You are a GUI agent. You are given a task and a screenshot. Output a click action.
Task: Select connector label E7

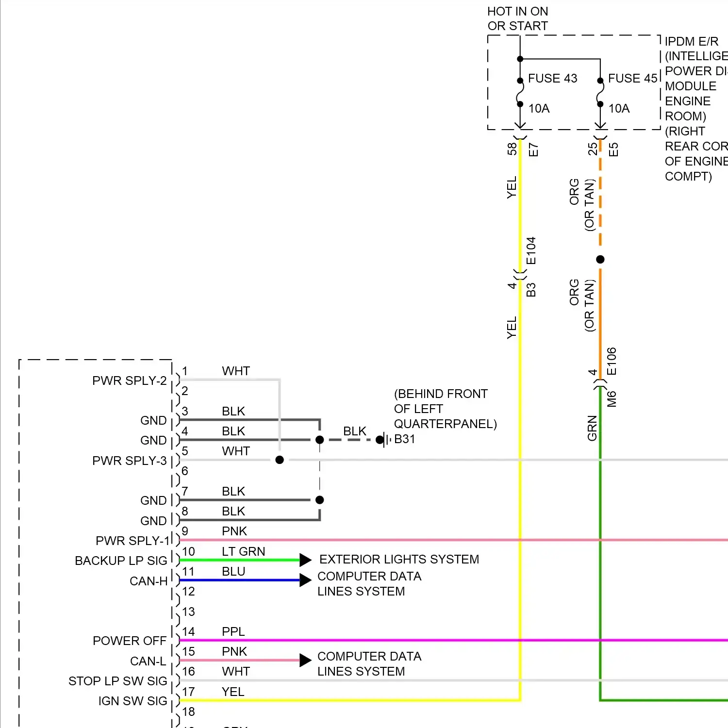[x=533, y=149]
